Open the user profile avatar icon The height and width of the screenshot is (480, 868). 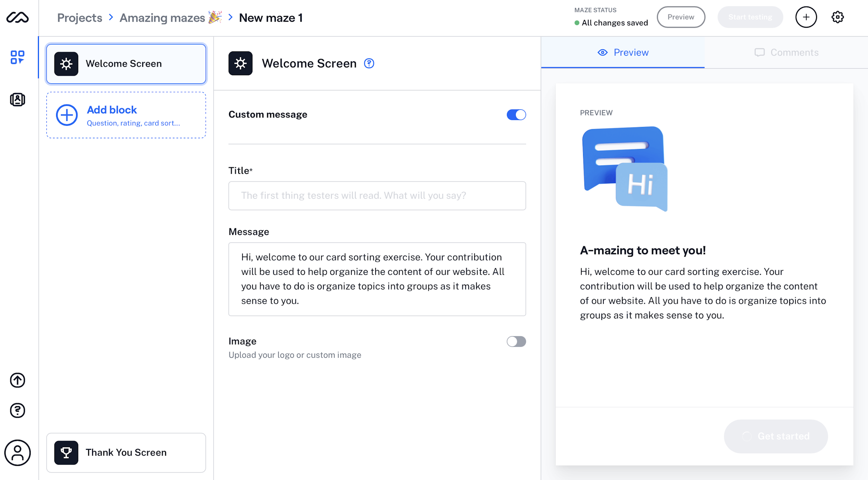point(17,453)
